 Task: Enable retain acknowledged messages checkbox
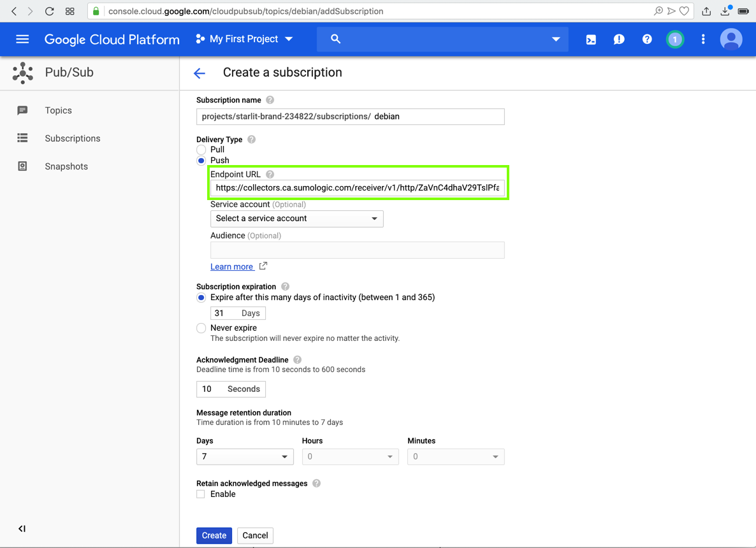pyautogui.click(x=201, y=494)
